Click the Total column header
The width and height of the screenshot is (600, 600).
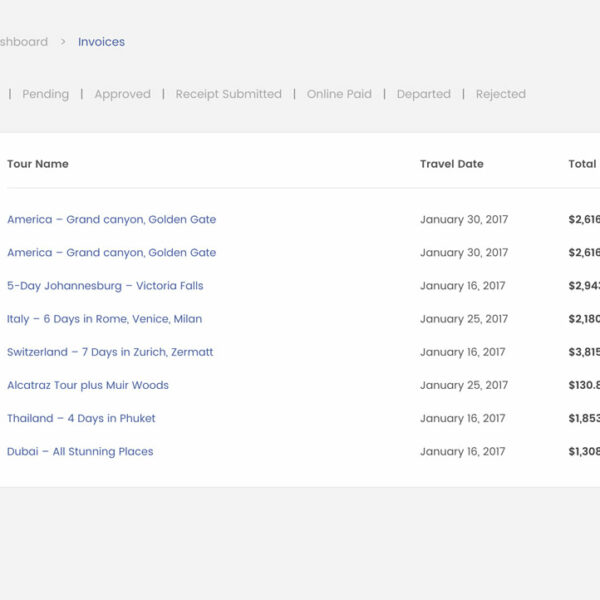pos(582,164)
